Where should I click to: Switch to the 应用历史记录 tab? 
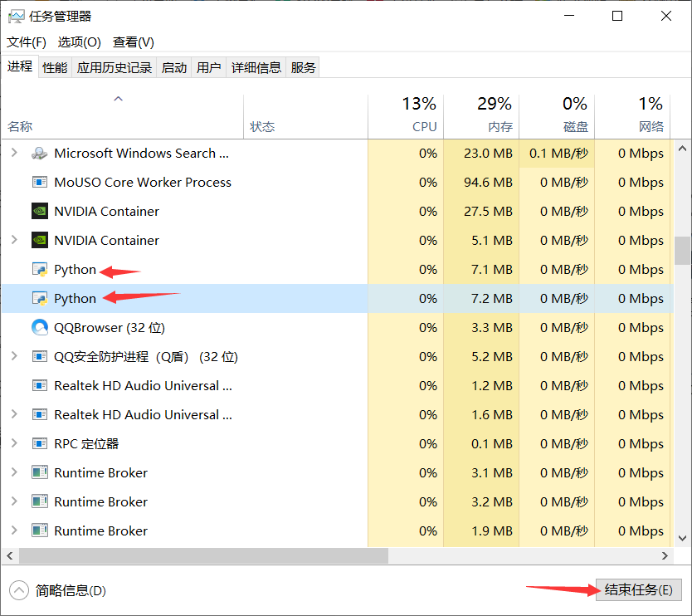pyautogui.click(x=115, y=67)
